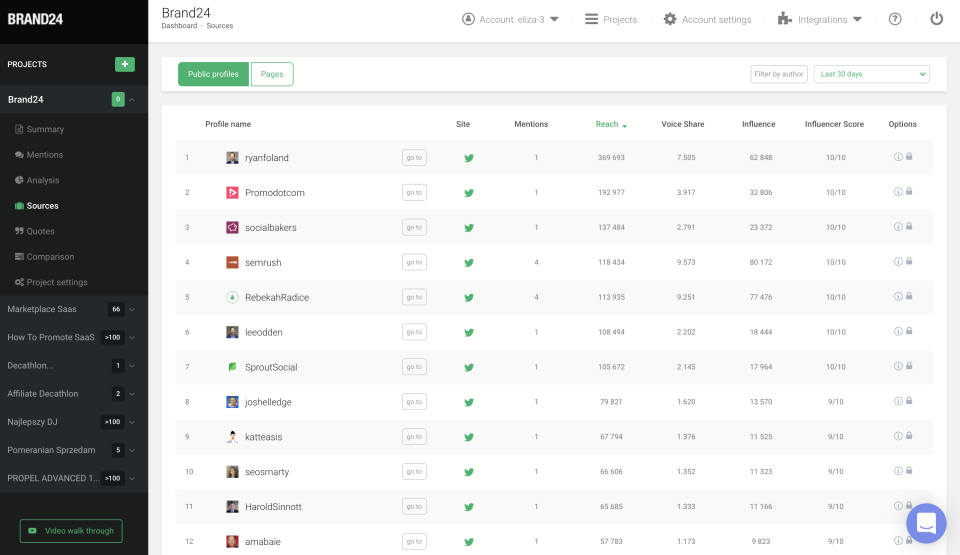The width and height of the screenshot is (960, 555).
Task: Collapse the Brand24 project chevron
Action: 132,100
